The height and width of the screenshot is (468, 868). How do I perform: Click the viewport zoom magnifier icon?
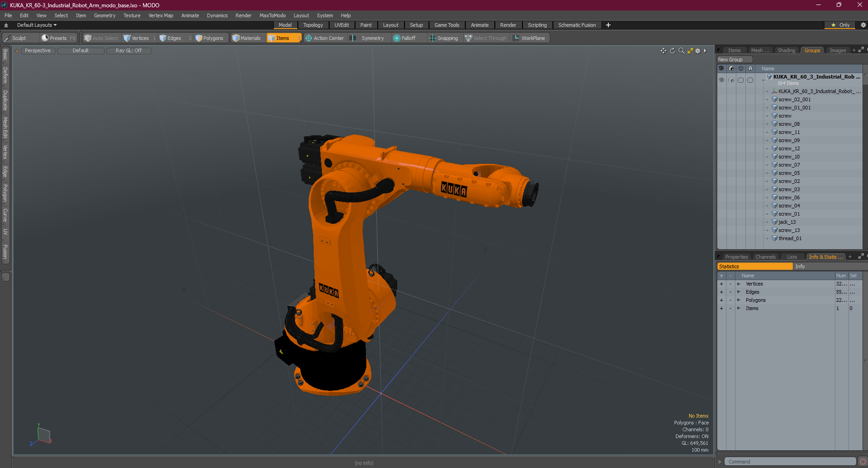(681, 51)
